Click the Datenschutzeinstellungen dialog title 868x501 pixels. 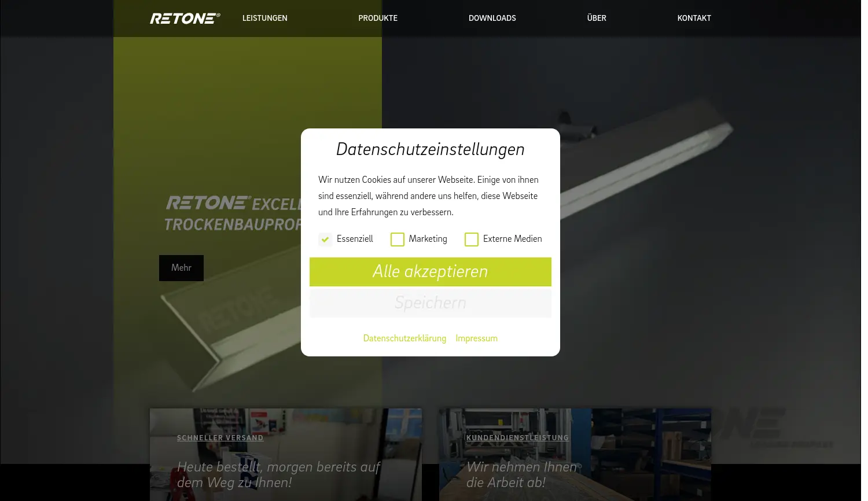(x=430, y=149)
